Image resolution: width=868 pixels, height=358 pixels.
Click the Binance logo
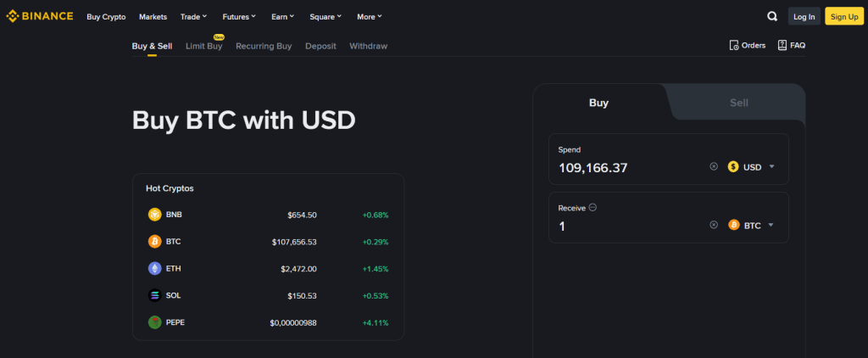point(39,16)
